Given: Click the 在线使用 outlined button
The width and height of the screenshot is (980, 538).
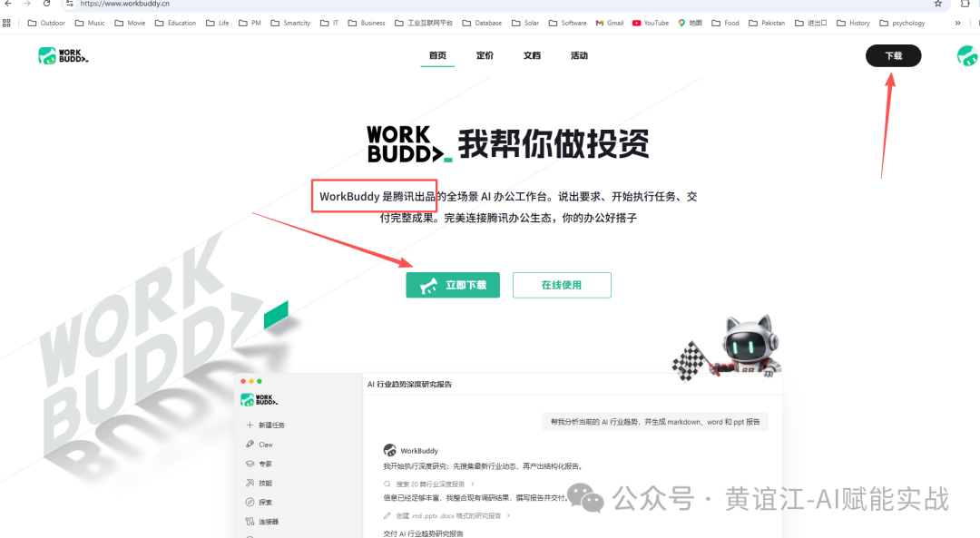Looking at the screenshot, I should click(x=562, y=285).
